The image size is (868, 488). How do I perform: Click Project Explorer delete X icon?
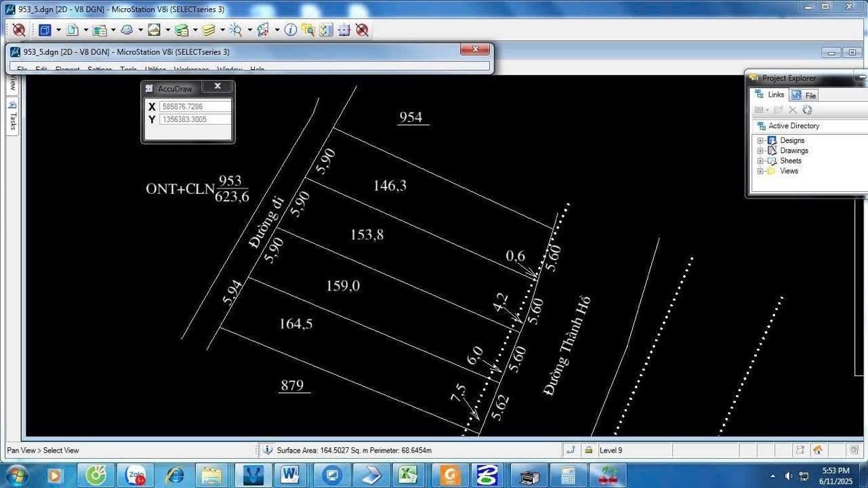793,110
